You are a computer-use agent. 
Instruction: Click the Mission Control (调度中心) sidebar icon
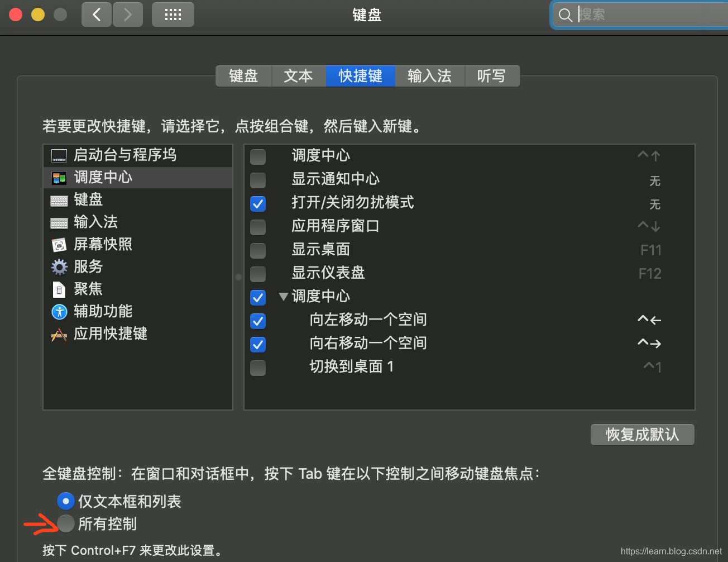[59, 178]
